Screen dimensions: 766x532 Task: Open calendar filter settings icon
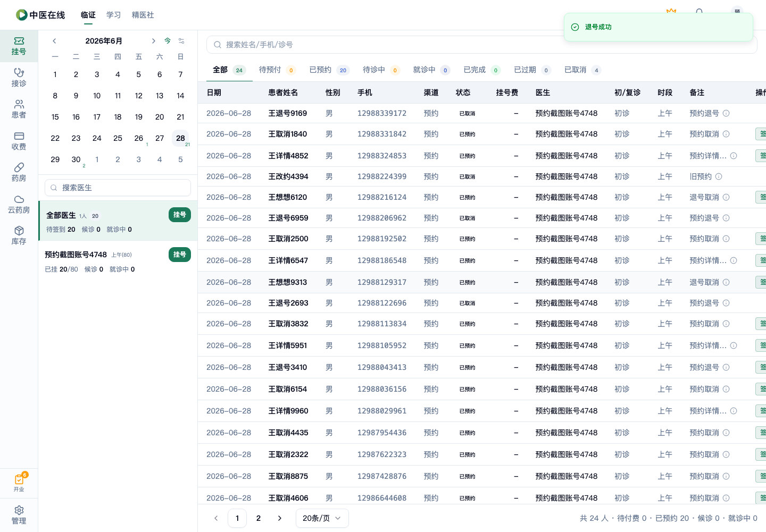(x=181, y=41)
